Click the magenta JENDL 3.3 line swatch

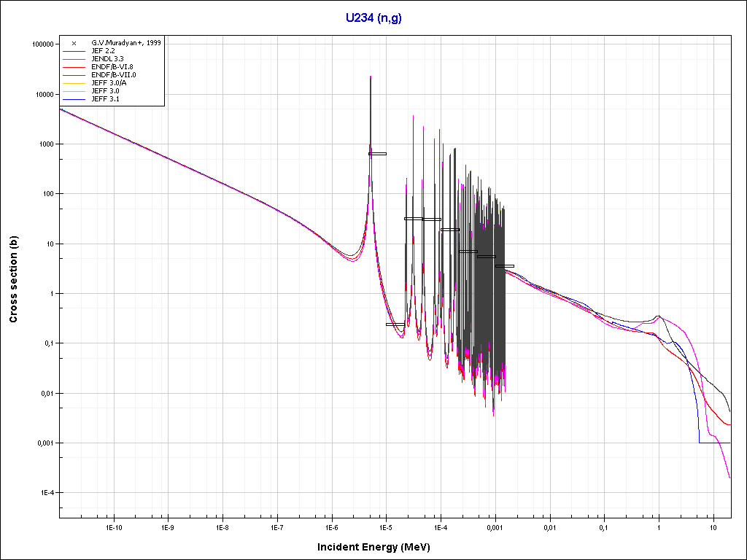coord(74,59)
